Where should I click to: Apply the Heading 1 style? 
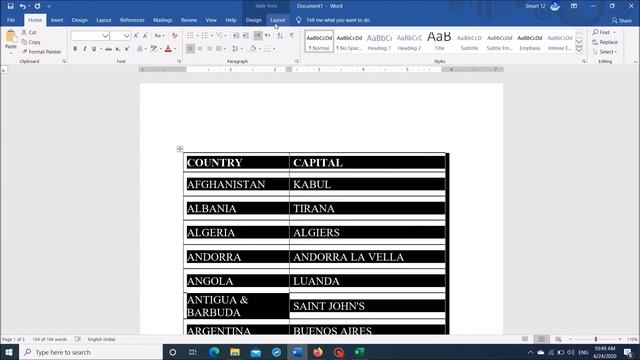(x=379, y=41)
